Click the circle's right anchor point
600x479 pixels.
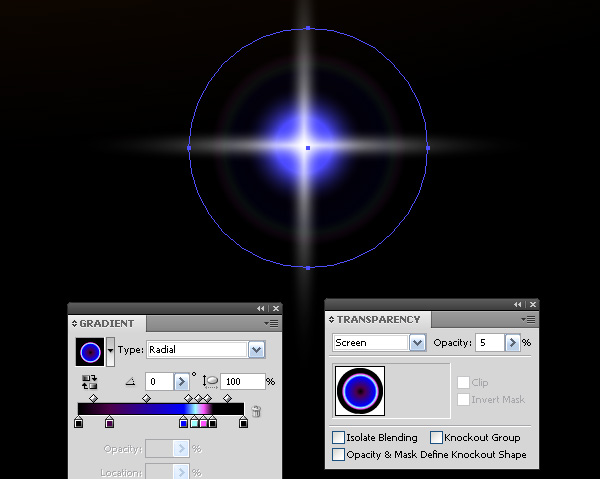click(428, 148)
